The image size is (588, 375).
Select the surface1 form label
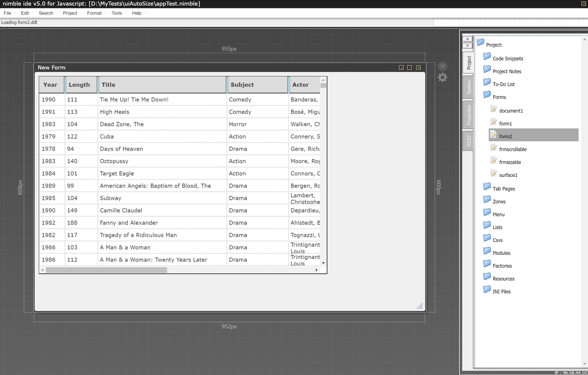(x=508, y=175)
